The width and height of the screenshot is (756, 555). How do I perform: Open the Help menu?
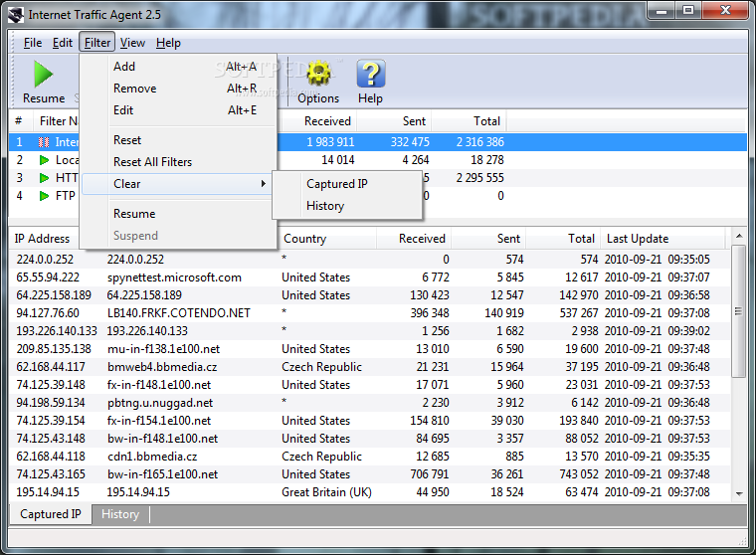click(x=168, y=43)
